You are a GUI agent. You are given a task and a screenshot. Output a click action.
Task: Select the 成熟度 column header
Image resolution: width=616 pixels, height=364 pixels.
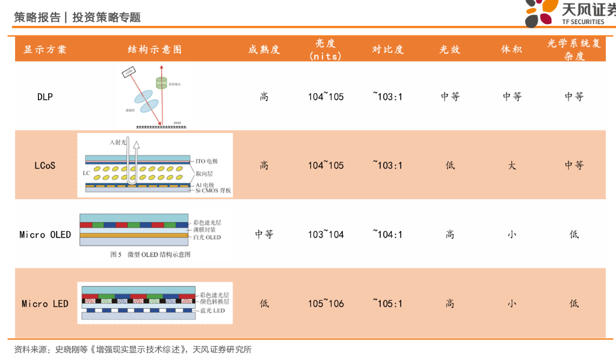264,49
